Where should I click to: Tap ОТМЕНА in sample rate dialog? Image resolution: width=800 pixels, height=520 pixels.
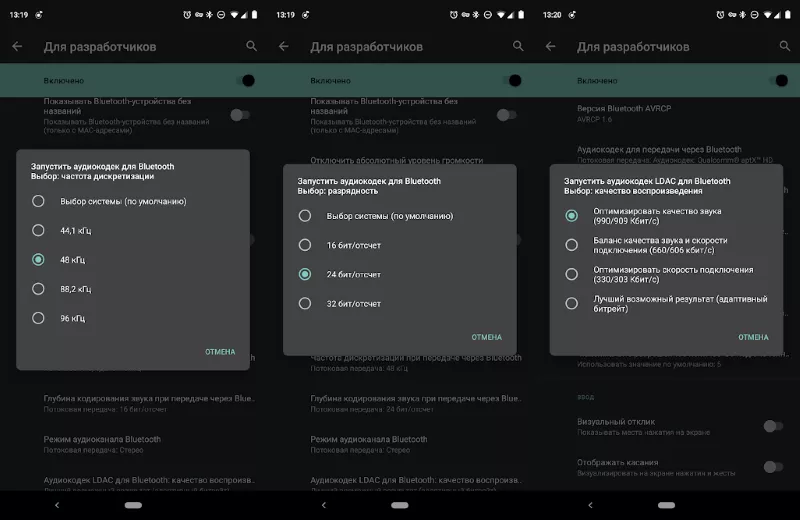(x=220, y=352)
